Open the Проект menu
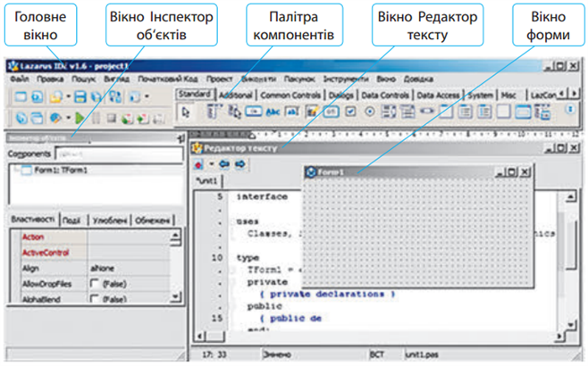588x366 pixels. click(x=219, y=79)
